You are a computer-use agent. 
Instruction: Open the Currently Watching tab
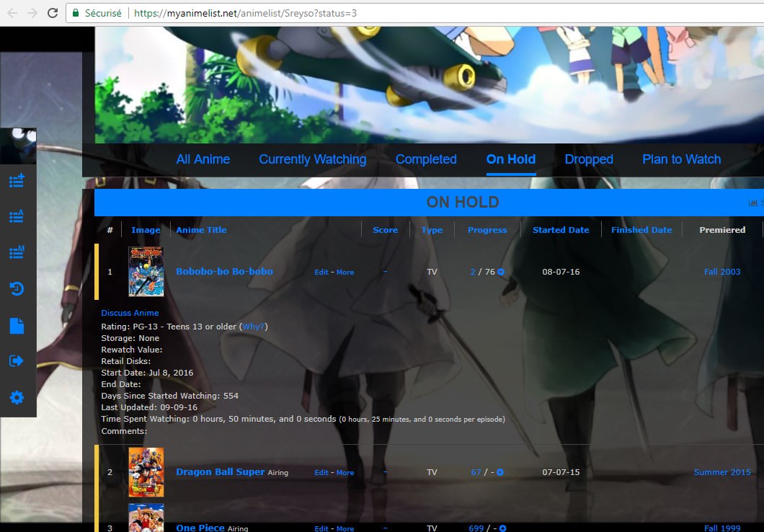[x=312, y=159]
